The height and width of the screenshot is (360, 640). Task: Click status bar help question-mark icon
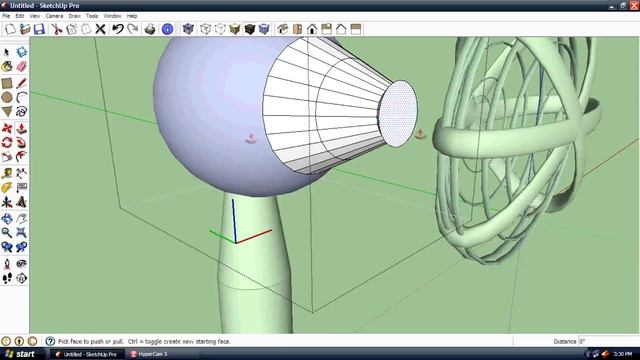pos(50,341)
